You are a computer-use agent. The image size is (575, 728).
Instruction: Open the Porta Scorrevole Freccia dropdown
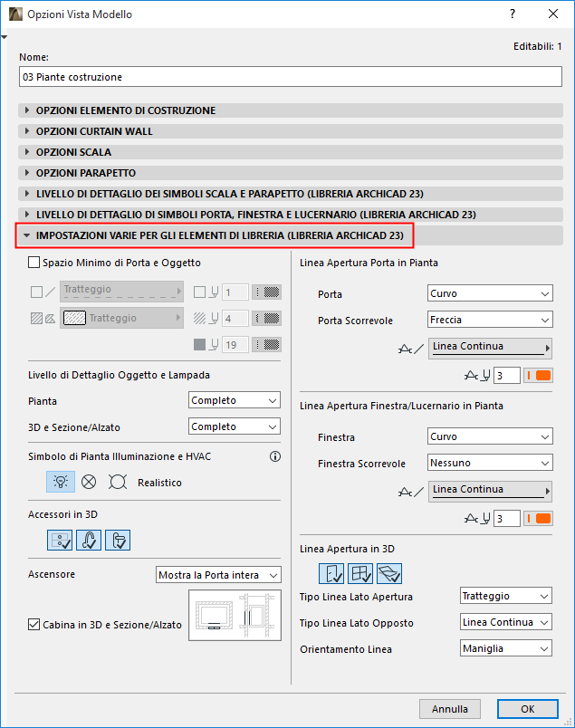490,320
